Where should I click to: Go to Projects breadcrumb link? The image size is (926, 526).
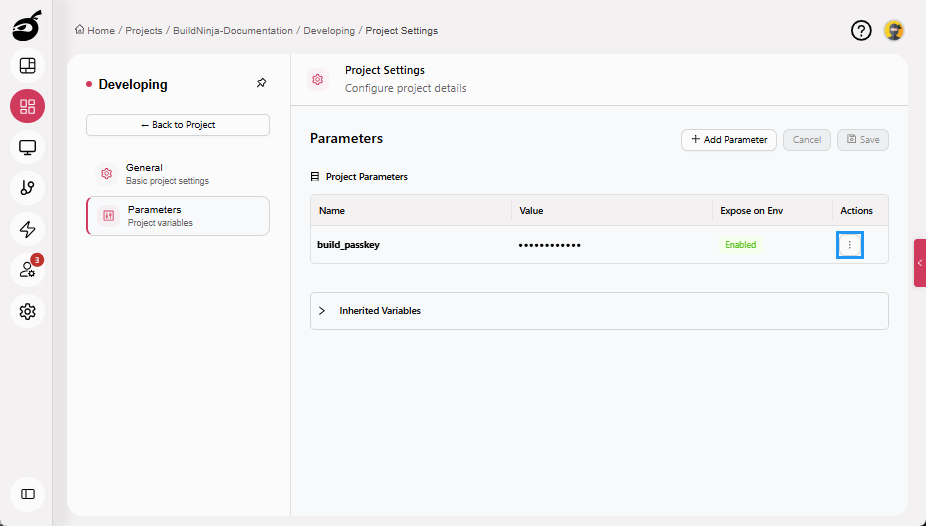coord(144,31)
